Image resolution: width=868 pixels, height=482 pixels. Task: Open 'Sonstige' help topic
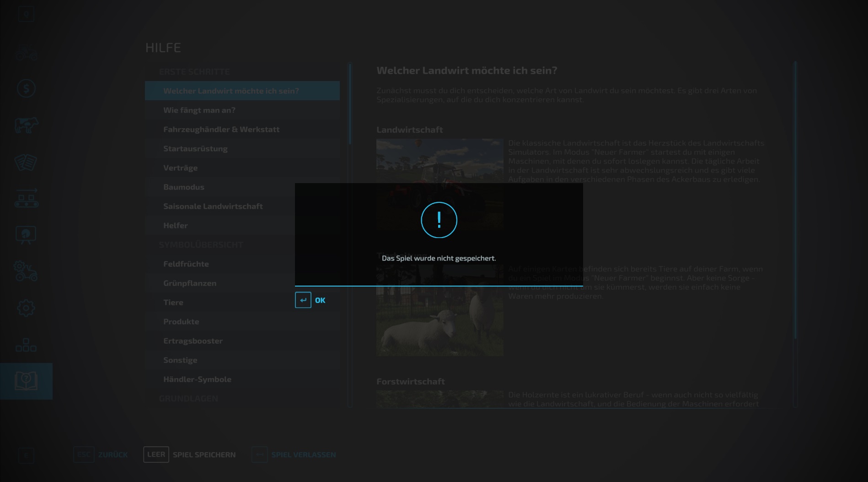pyautogui.click(x=242, y=360)
